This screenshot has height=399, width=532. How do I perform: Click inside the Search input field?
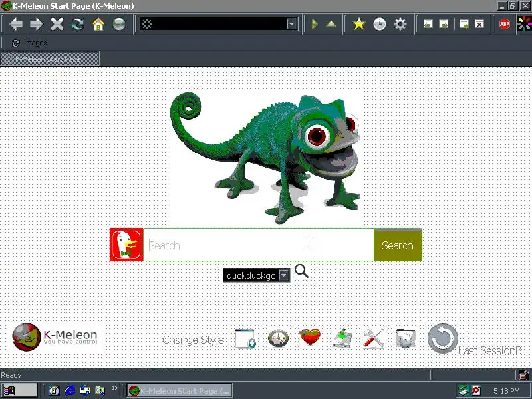[259, 245]
